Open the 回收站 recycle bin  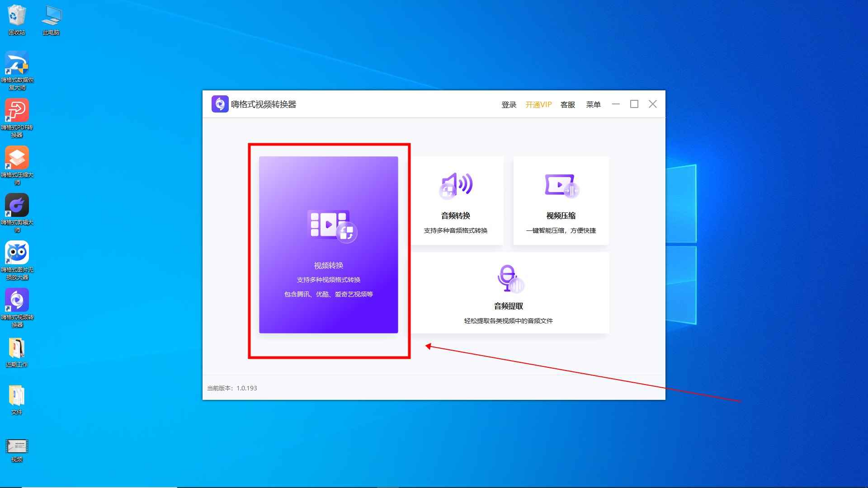tap(17, 16)
